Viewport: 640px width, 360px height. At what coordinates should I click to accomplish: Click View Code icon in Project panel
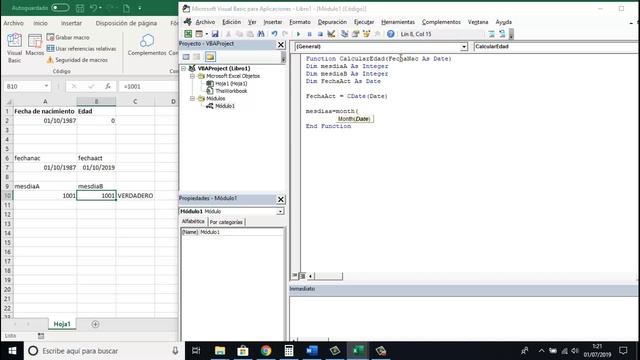click(x=186, y=57)
